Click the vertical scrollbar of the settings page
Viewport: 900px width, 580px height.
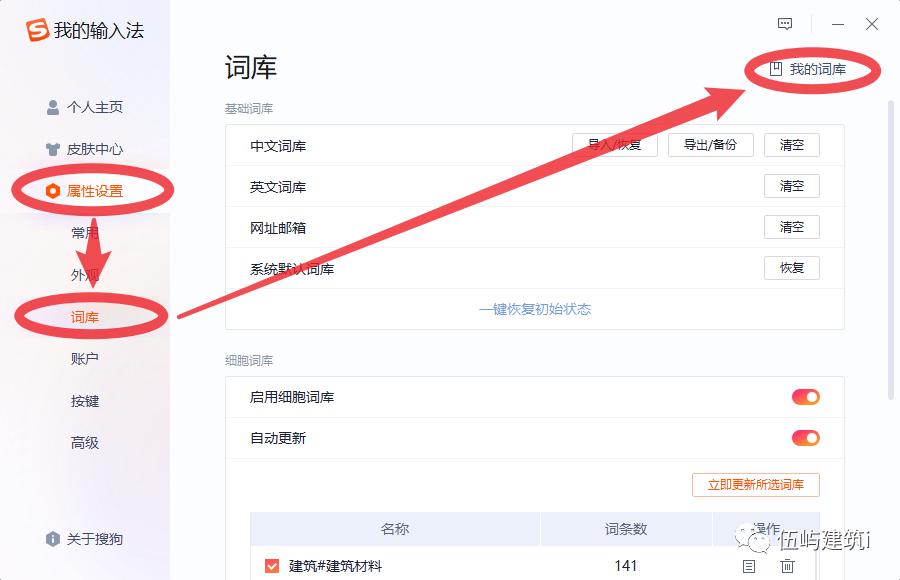pos(891,250)
